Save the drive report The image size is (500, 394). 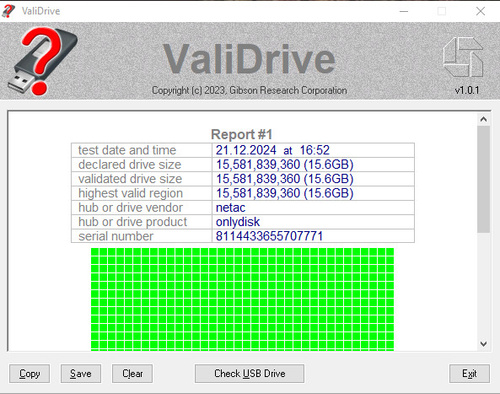tap(81, 373)
